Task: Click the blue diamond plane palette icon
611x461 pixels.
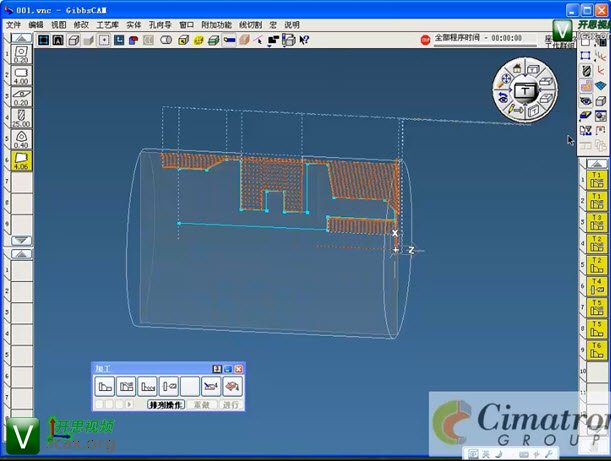Action: coord(600,86)
